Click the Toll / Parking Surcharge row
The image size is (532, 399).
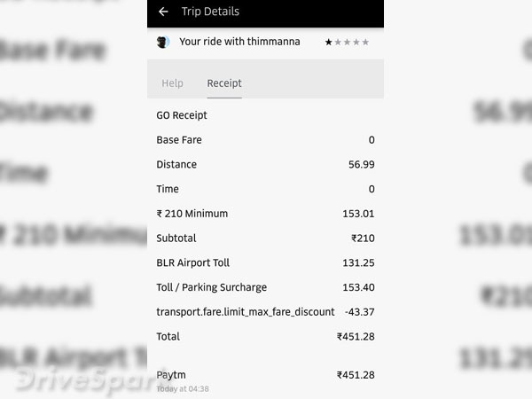point(265,287)
